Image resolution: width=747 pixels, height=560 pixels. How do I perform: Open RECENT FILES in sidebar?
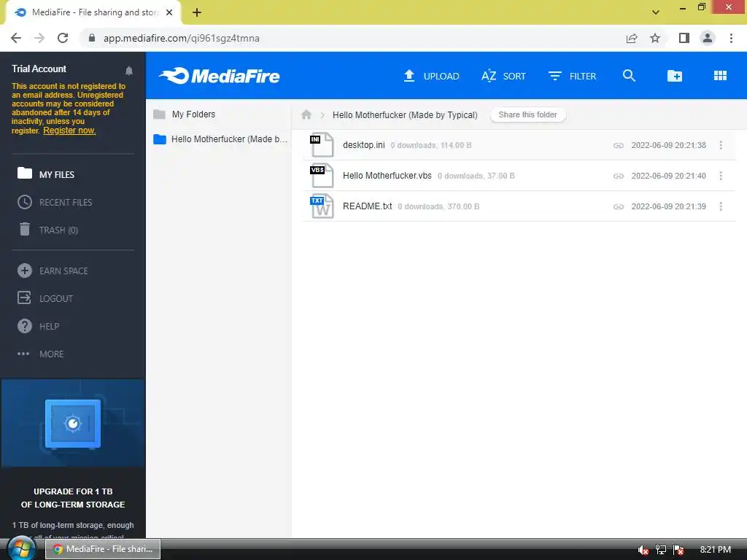55,203
